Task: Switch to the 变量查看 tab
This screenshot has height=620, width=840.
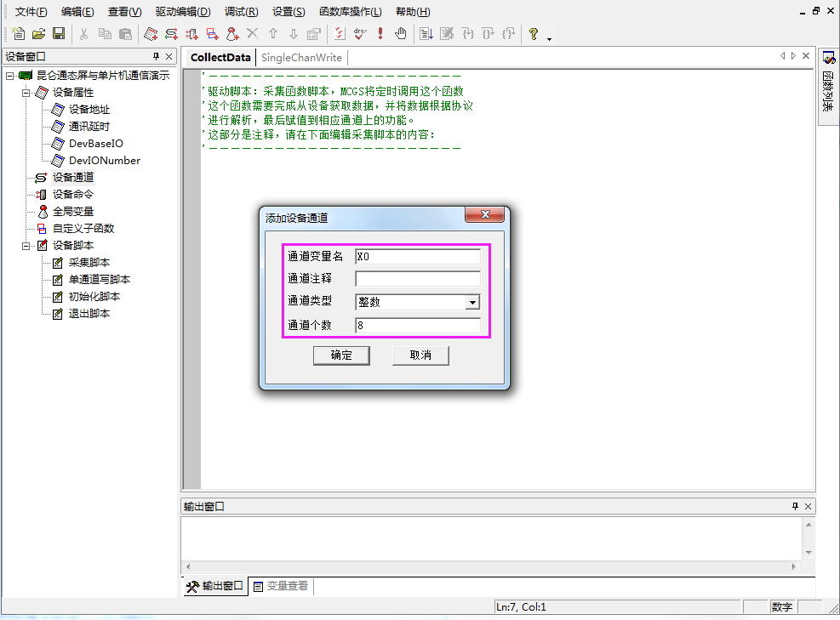Action: [281, 586]
